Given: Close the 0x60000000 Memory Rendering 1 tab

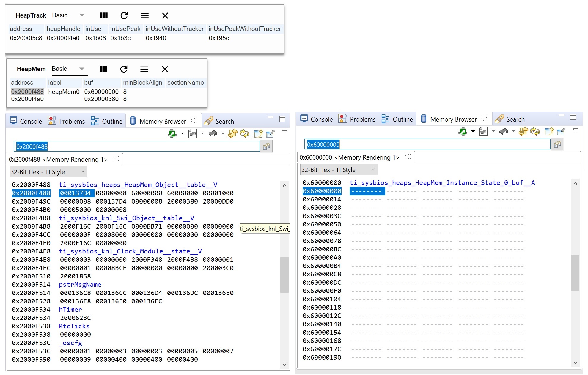Looking at the screenshot, I should click(x=408, y=157).
